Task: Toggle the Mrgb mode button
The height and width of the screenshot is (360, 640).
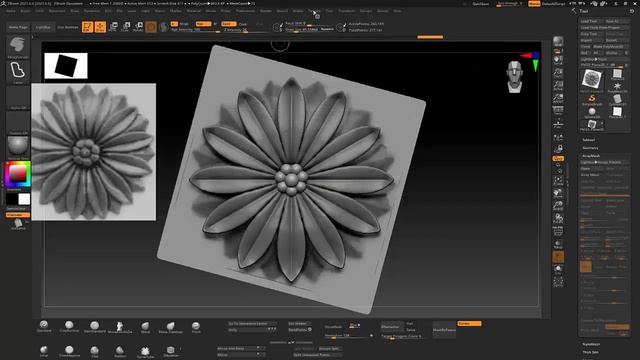Action: pyautogui.click(x=184, y=24)
